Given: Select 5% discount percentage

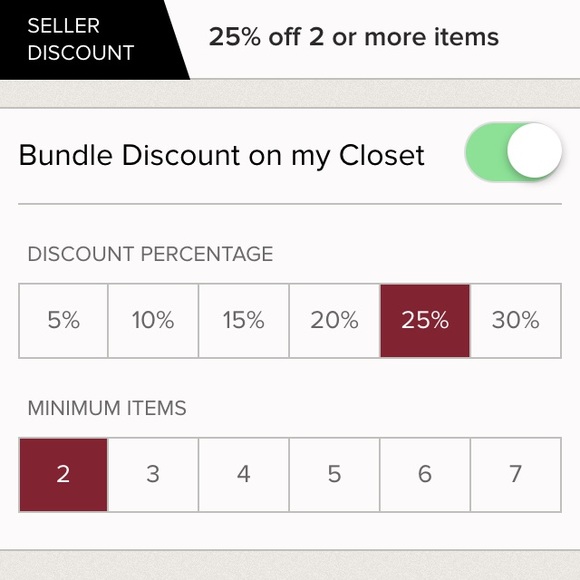Looking at the screenshot, I should tap(63, 321).
